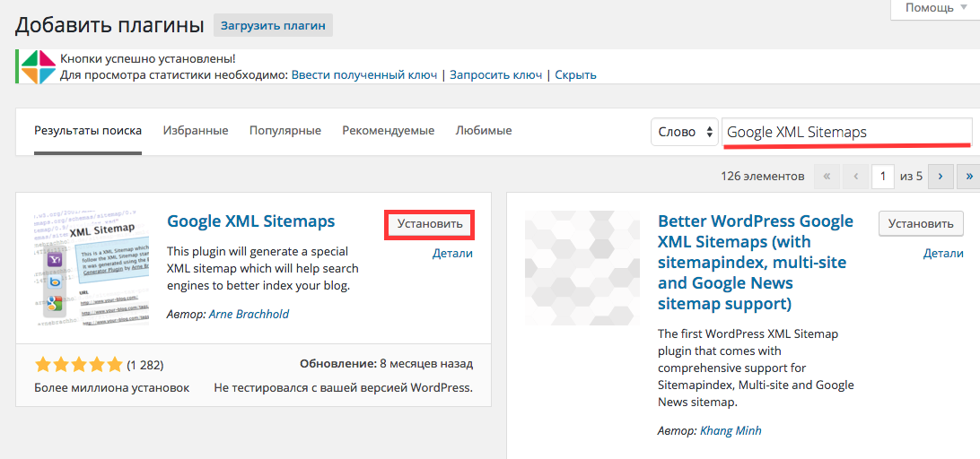Switch to Рекомендуемые tab
This screenshot has height=459, width=980.
[388, 131]
